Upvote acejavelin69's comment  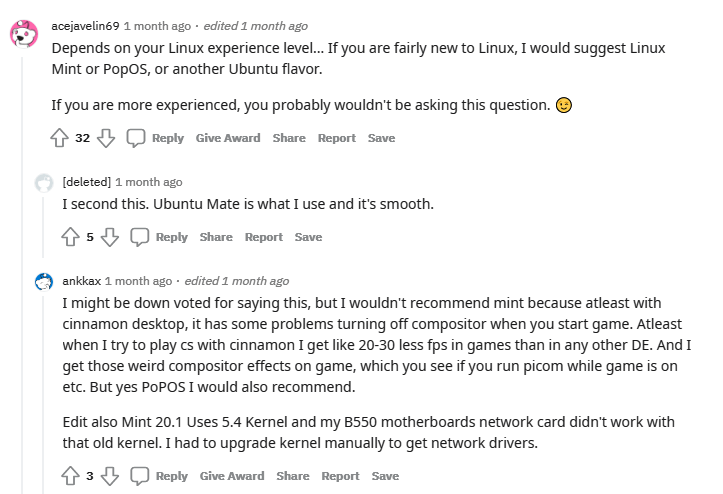point(60,138)
